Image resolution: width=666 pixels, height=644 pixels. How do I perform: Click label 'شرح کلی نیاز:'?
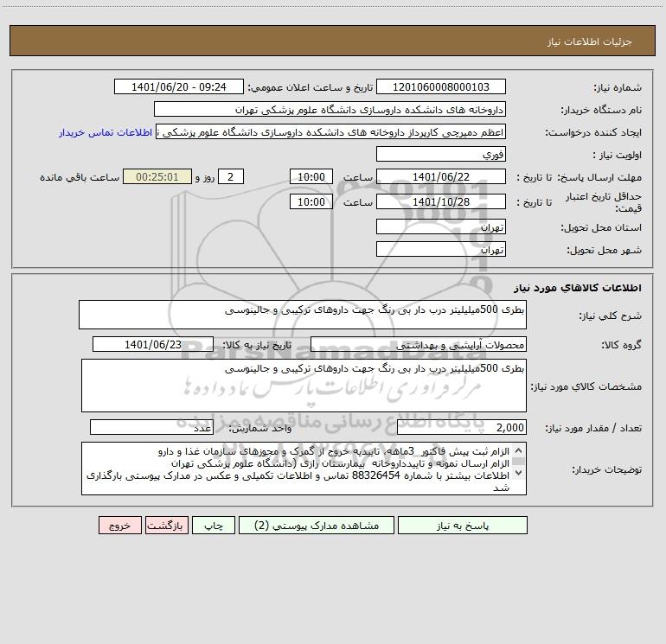pos(611,316)
